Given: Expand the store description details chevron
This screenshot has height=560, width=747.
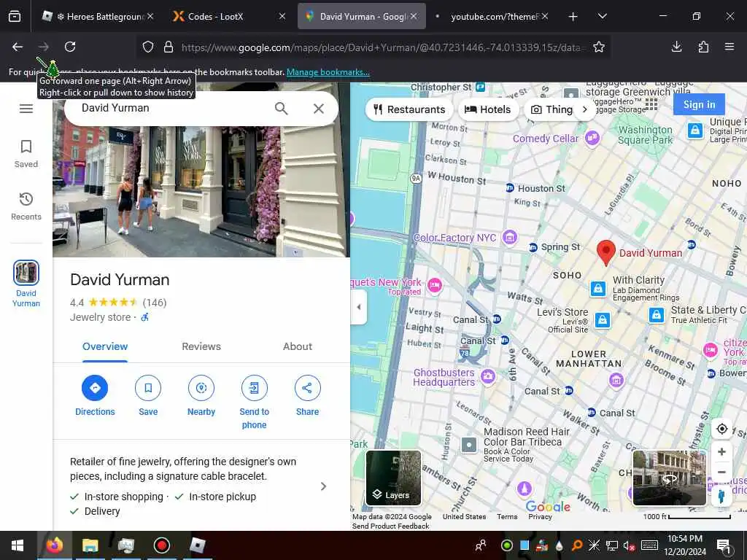Looking at the screenshot, I should (323, 486).
